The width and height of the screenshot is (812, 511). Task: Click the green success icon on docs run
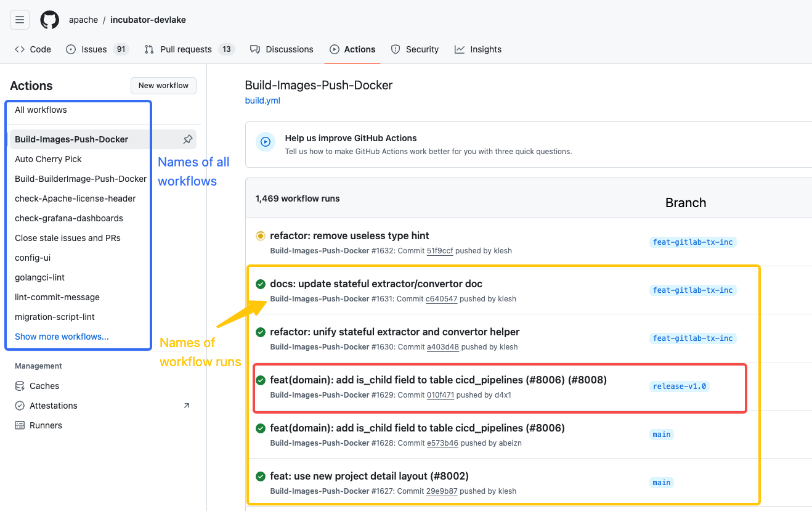pyautogui.click(x=260, y=284)
